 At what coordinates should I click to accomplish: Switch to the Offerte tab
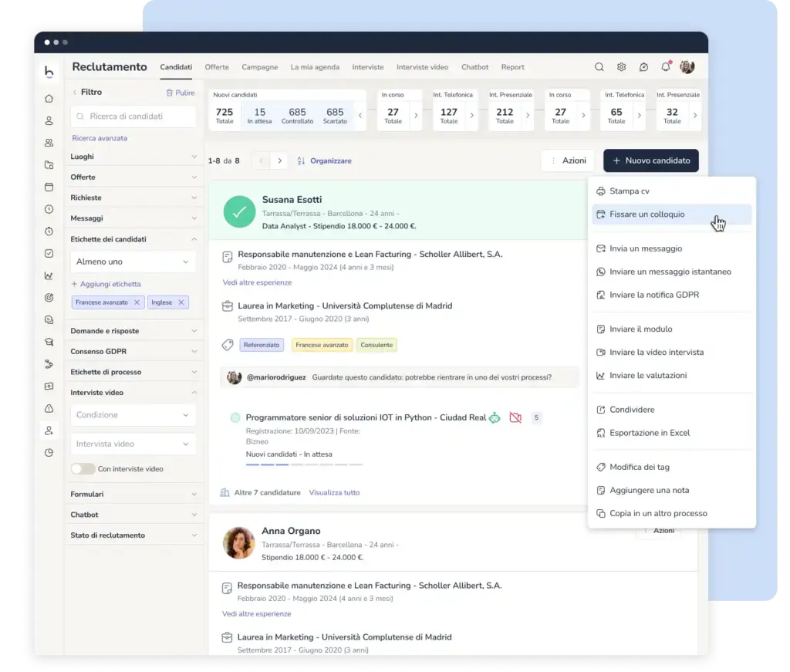click(217, 67)
